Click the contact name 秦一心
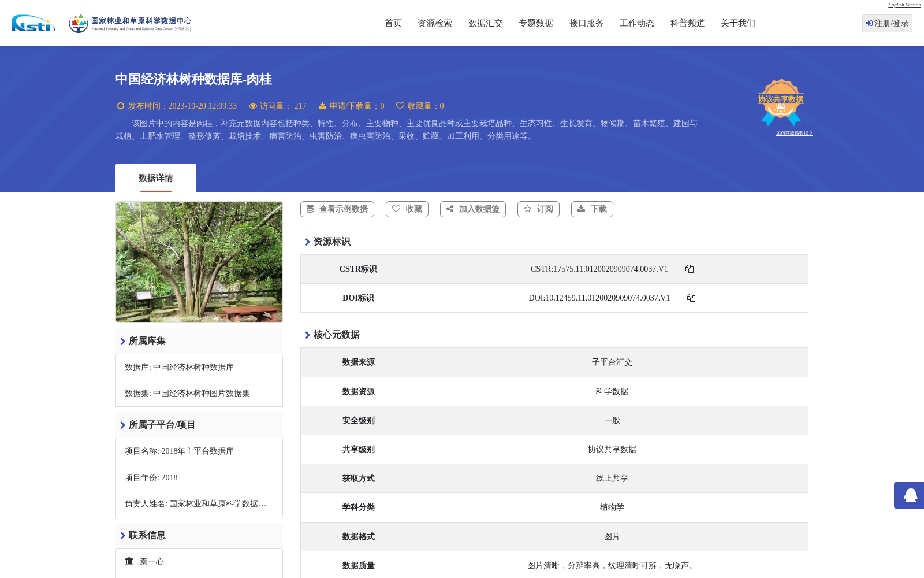924x578 pixels. point(152,561)
